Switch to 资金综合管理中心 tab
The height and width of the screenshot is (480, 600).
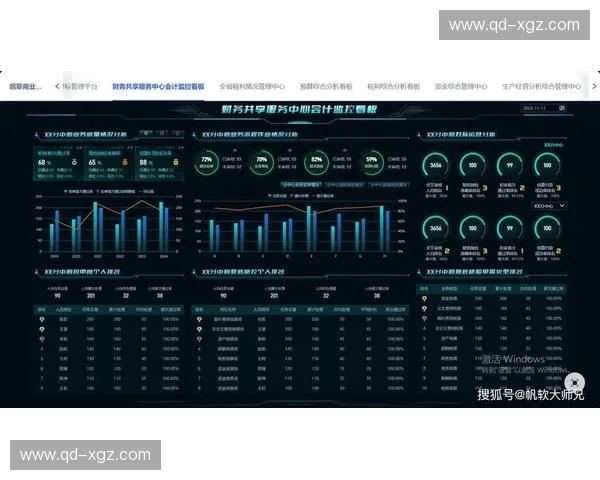[461, 87]
